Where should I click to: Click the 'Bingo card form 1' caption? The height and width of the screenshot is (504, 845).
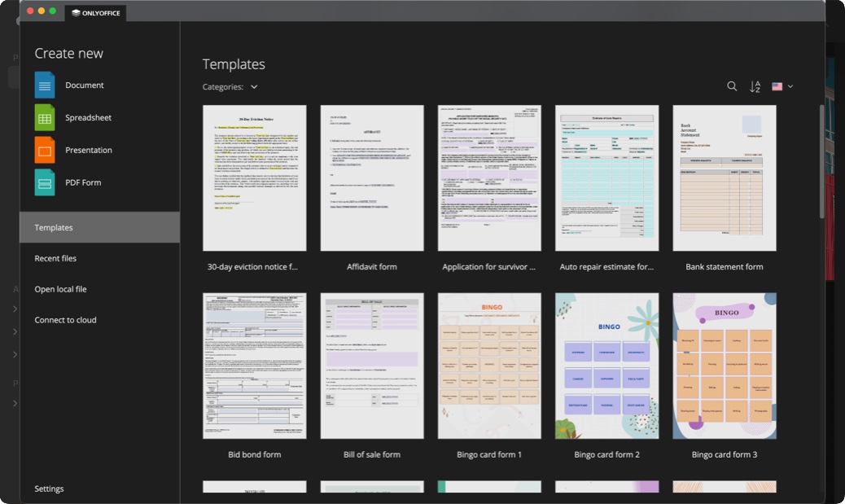489,454
